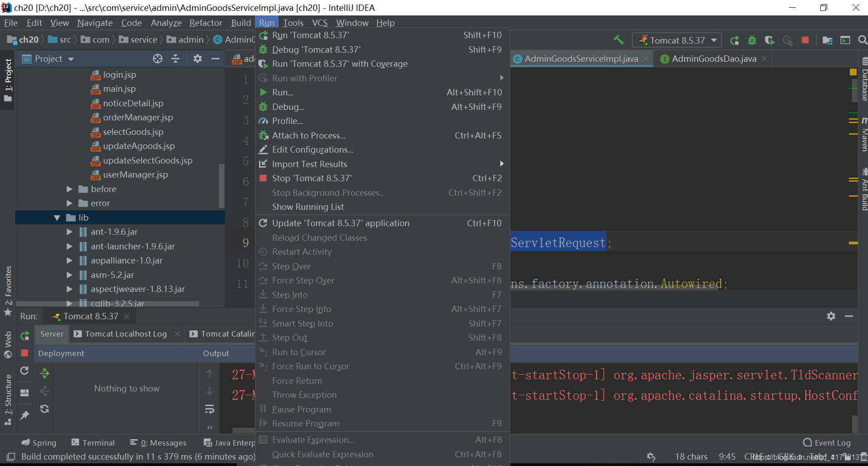868x466 pixels.
Task: Close the Tomcat 8.5.37 run tab
Action: coord(126,316)
